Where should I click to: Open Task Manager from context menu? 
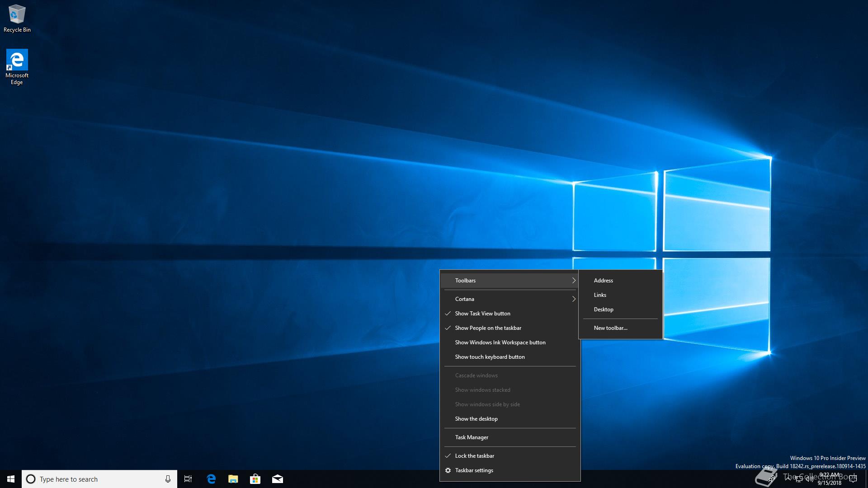pos(510,437)
